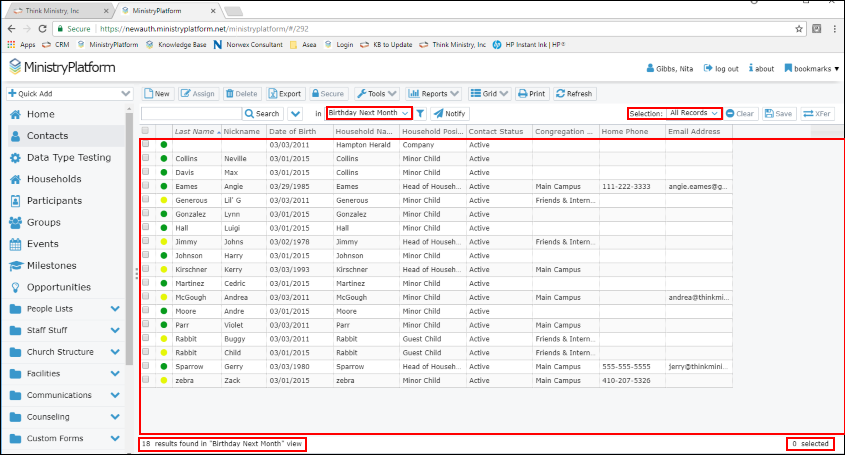Open the Selection All Records dropdown
The height and width of the screenshot is (455, 845).
pos(693,113)
